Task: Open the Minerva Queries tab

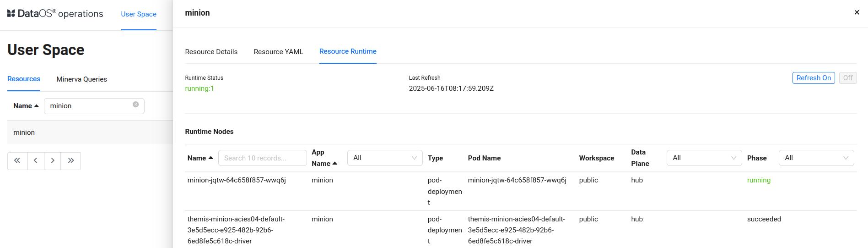Action: click(x=81, y=79)
